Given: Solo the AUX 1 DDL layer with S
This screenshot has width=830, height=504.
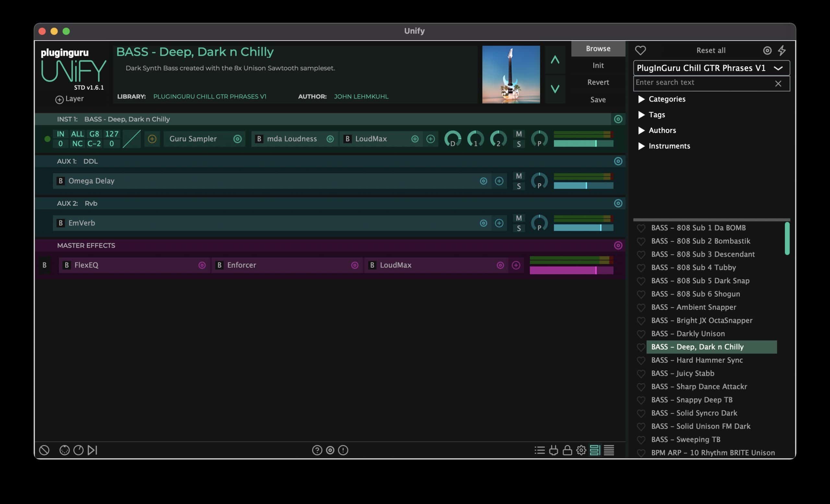Looking at the screenshot, I should (x=519, y=186).
